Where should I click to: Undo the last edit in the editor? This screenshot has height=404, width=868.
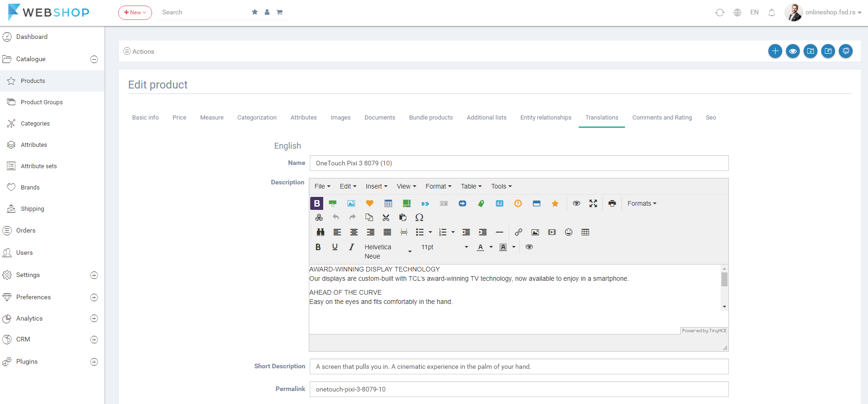click(336, 217)
